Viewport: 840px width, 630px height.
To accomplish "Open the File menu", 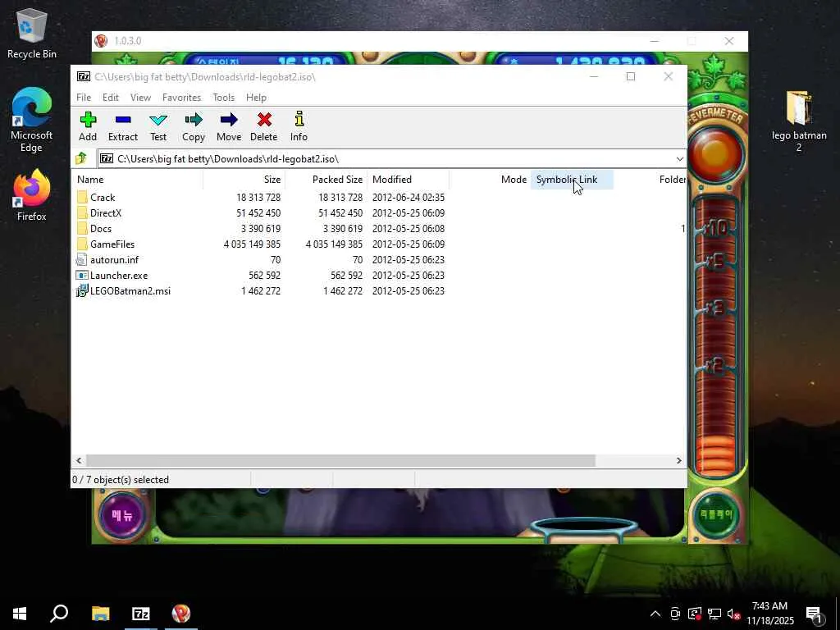I will pyautogui.click(x=84, y=98).
